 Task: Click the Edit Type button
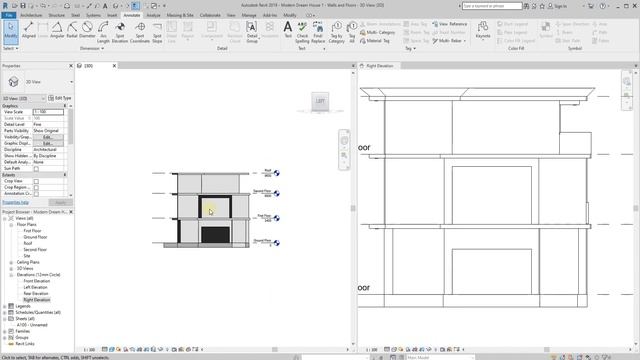[x=60, y=98]
